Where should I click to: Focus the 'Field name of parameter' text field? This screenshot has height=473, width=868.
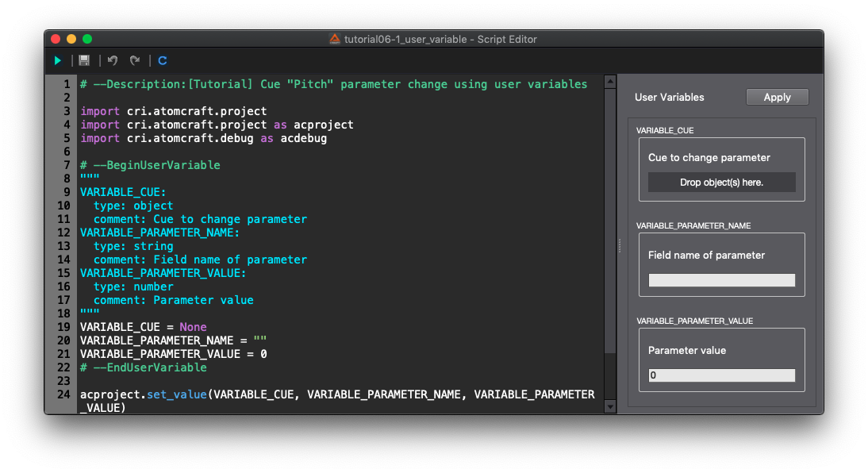point(721,280)
